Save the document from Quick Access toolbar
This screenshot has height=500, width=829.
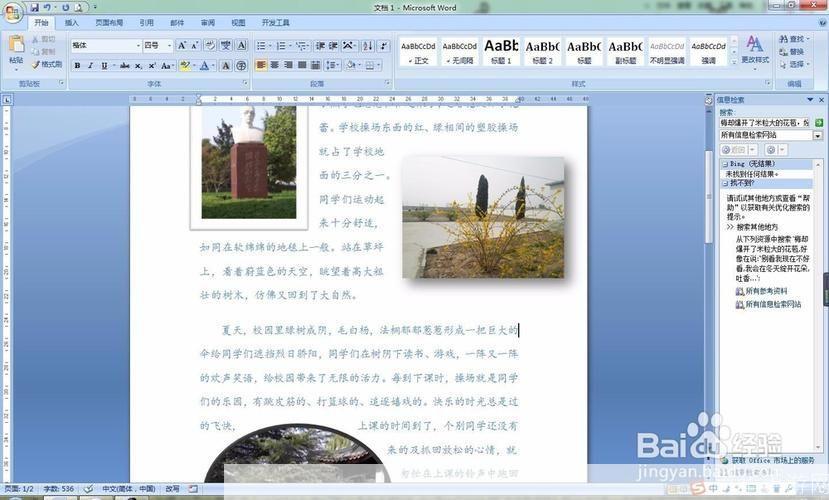(34, 7)
